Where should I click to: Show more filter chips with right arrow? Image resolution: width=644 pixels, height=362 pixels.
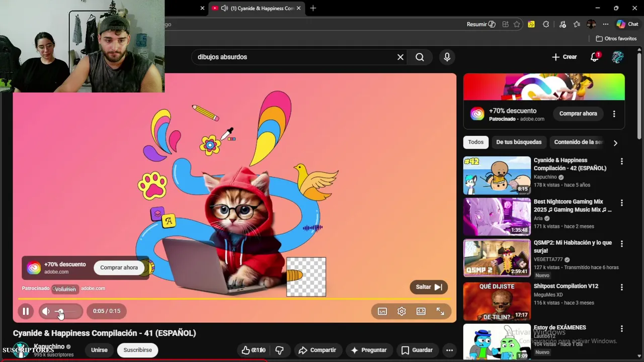click(x=615, y=143)
